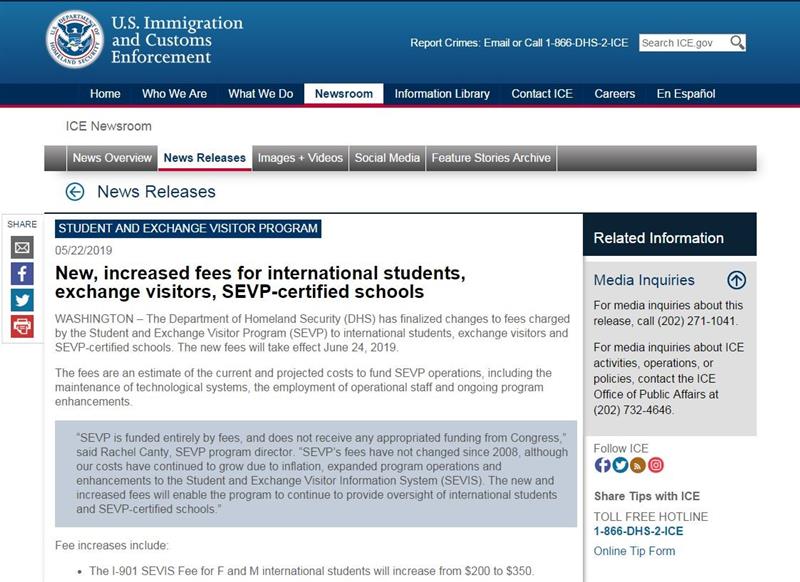Open ICE Twitter page under Follow ICE
This screenshot has height=582, width=800.
620,465
